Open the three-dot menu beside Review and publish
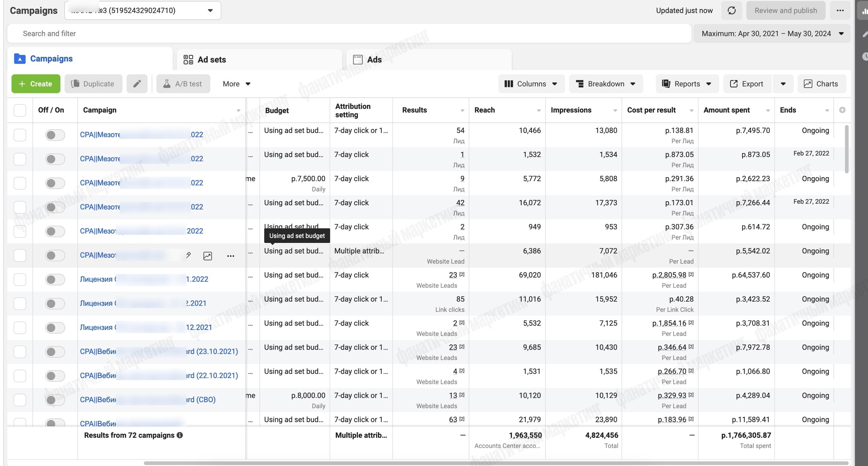868x466 pixels. [840, 11]
